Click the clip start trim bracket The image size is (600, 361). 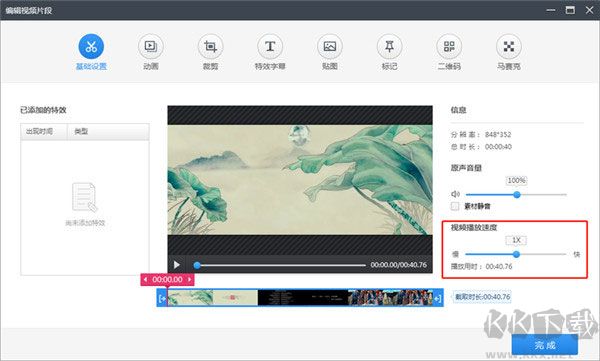(162, 298)
